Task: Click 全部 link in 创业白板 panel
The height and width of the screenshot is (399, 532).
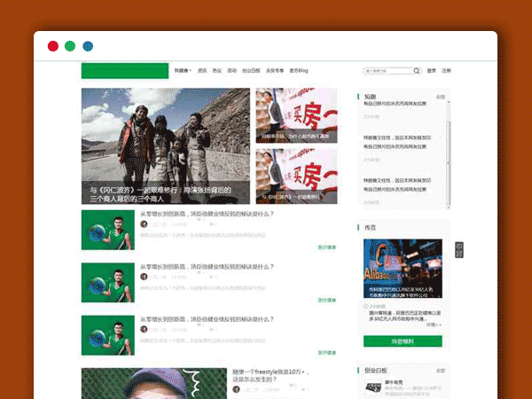Action: coord(440,370)
